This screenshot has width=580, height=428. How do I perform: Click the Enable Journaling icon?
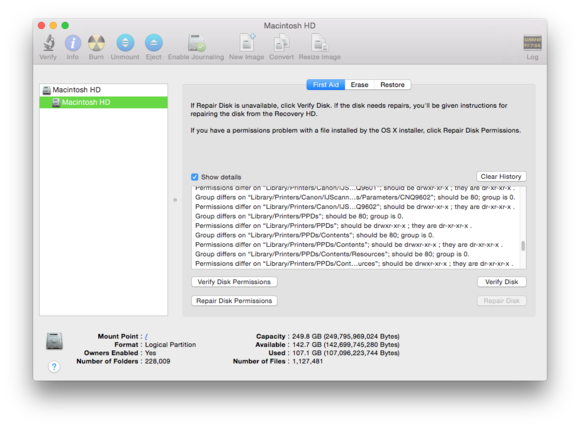(196, 43)
